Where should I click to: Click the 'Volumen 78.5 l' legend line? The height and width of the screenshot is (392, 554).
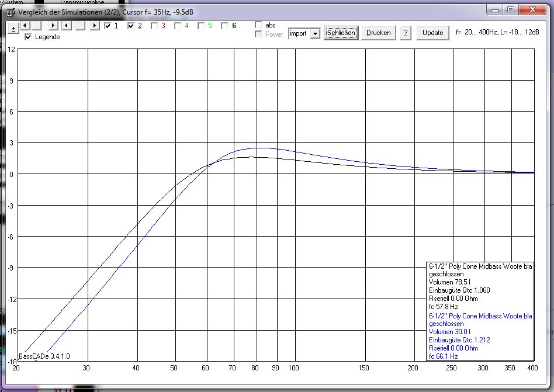pos(449,282)
